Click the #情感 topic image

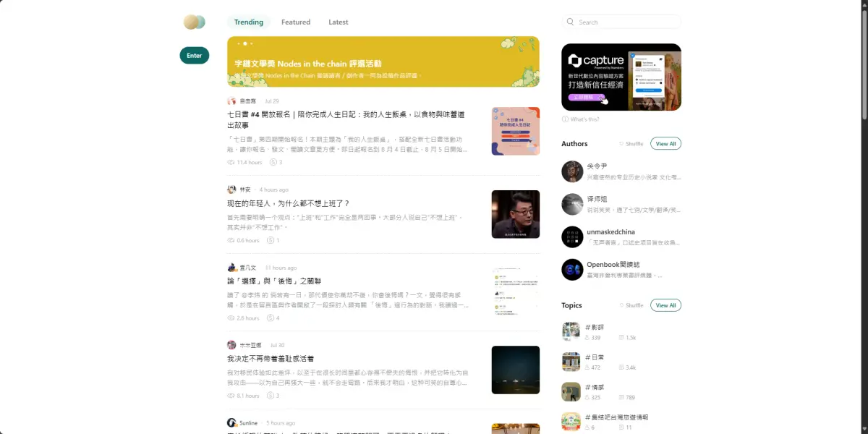[x=571, y=391]
